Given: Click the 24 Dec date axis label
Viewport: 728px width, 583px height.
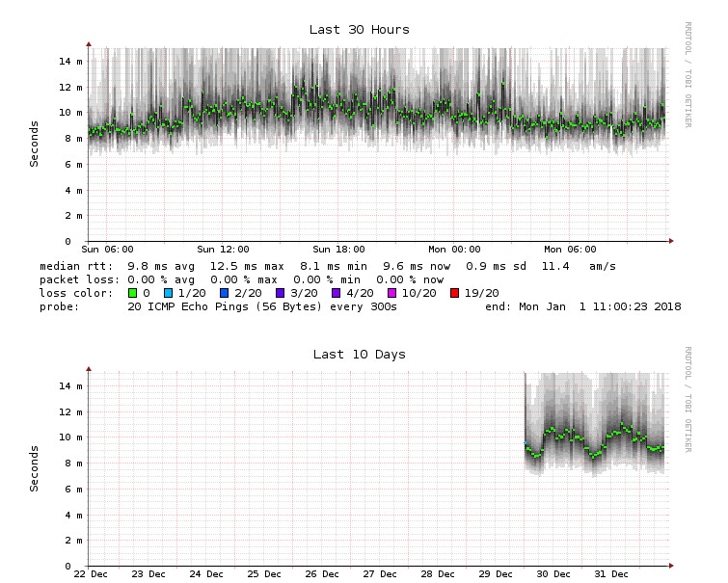Looking at the screenshot, I should pos(206,574).
